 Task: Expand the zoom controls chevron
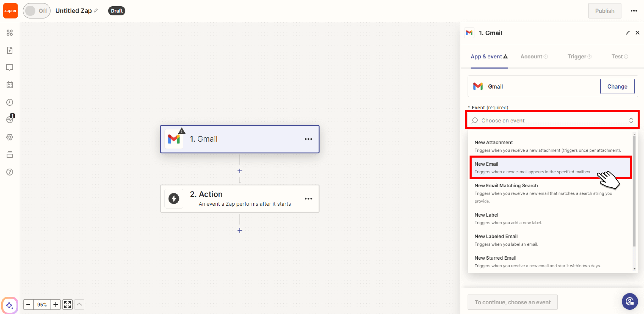tap(80, 305)
